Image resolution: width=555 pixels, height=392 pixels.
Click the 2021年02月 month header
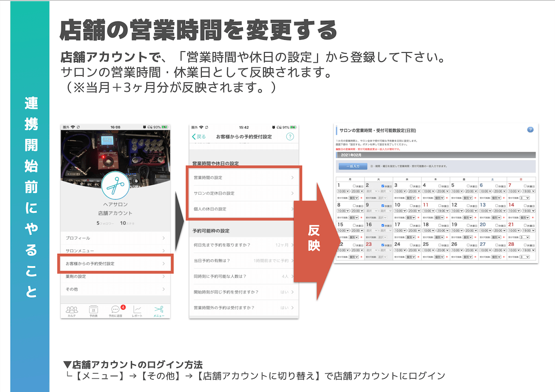(x=436, y=155)
